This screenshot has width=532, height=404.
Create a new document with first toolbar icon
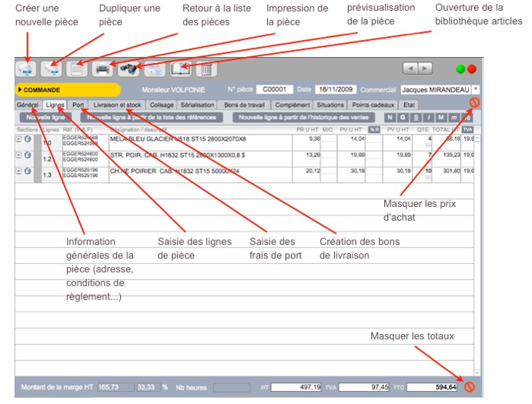(x=26, y=69)
